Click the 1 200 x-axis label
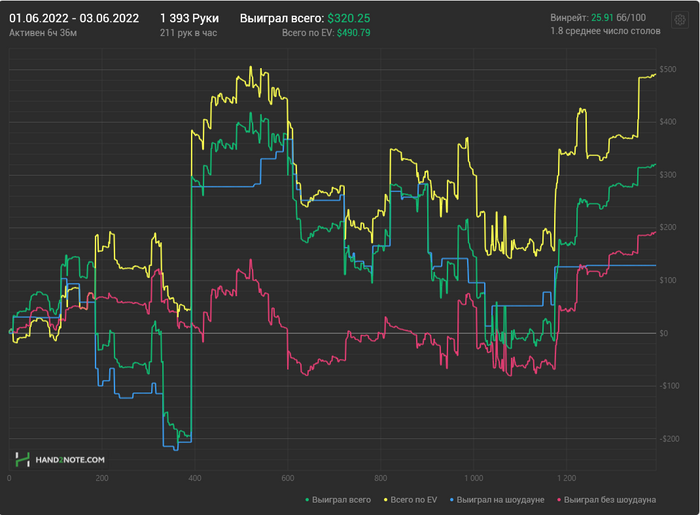 click(567, 478)
